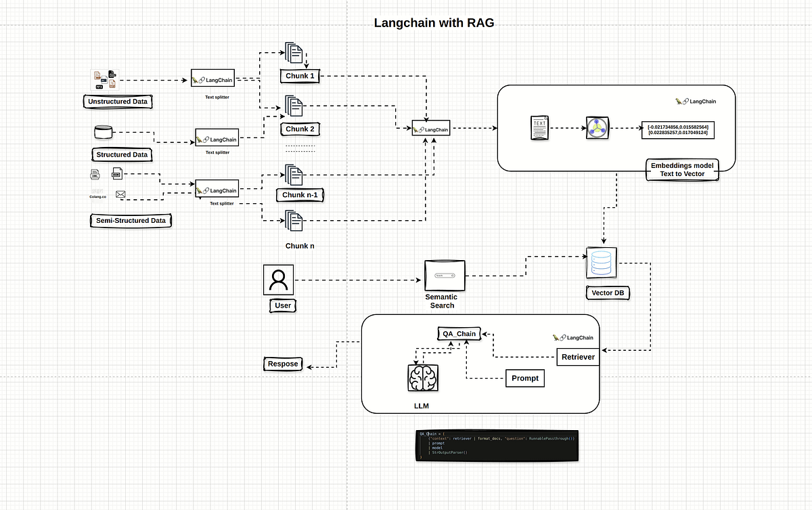Click the 'Embeddings model Text to Vector' label
This screenshot has width=812, height=510.
(x=682, y=169)
